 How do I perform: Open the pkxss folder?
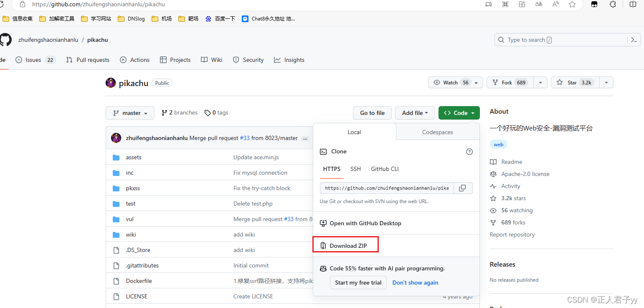pyautogui.click(x=133, y=188)
